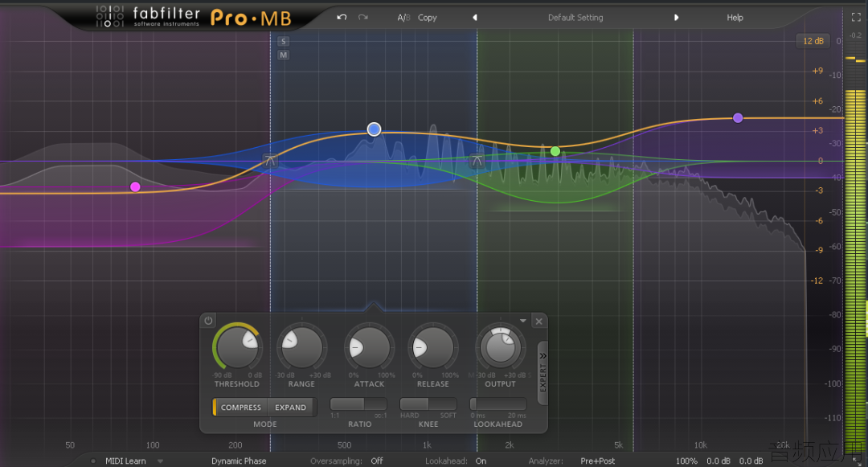This screenshot has width=868, height=467.
Task: Click the Copy button
Action: click(428, 18)
